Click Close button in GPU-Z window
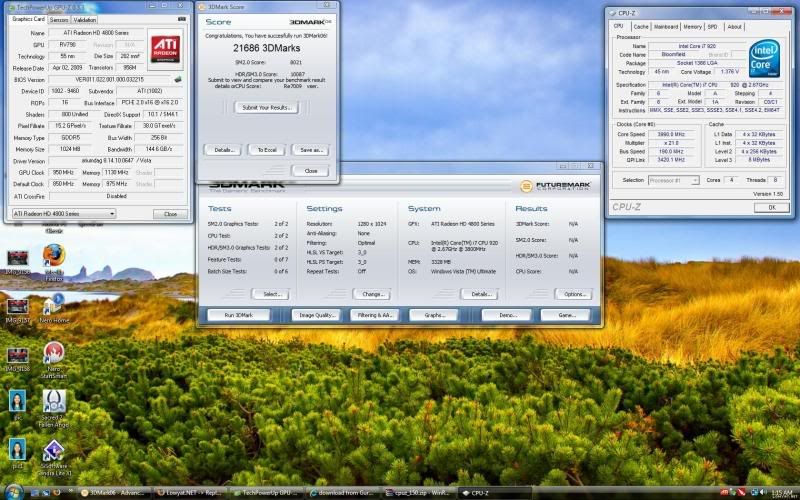800x500 pixels. 170,214
